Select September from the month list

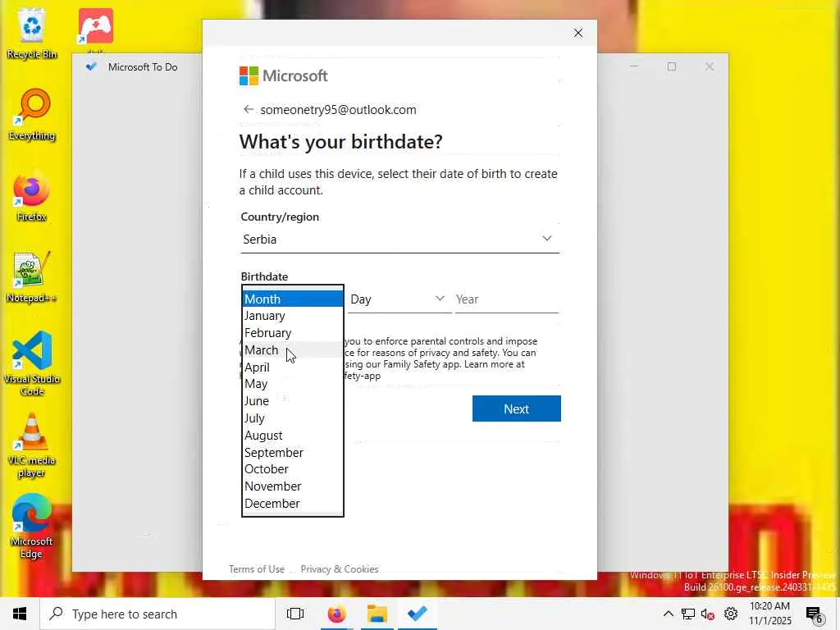click(x=293, y=453)
